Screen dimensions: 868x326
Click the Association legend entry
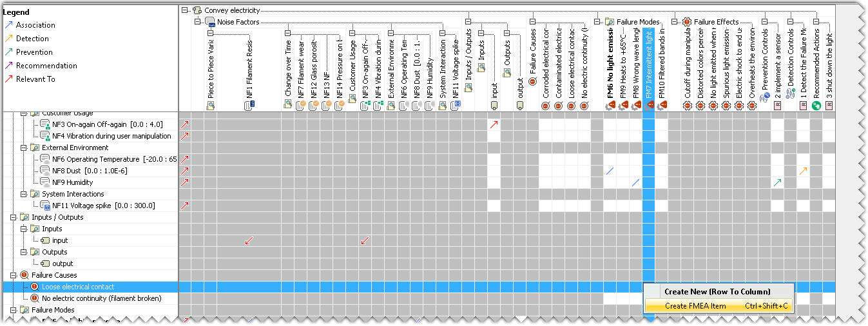30,25
